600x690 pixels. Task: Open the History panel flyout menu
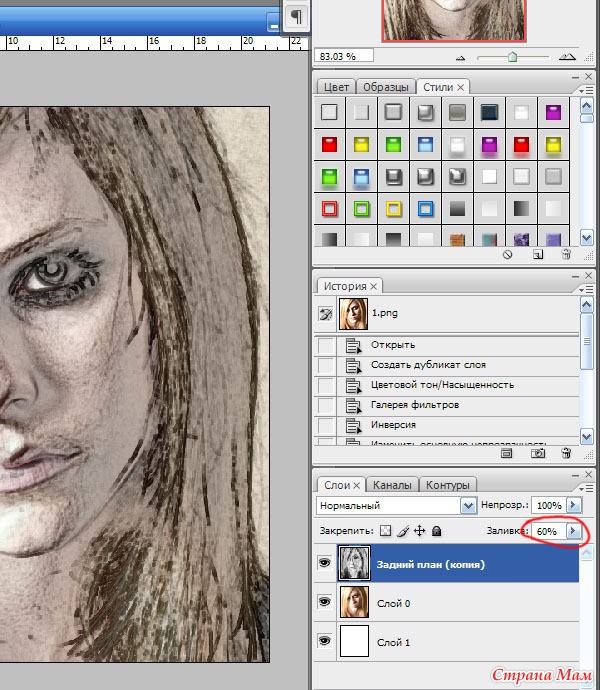[586, 289]
